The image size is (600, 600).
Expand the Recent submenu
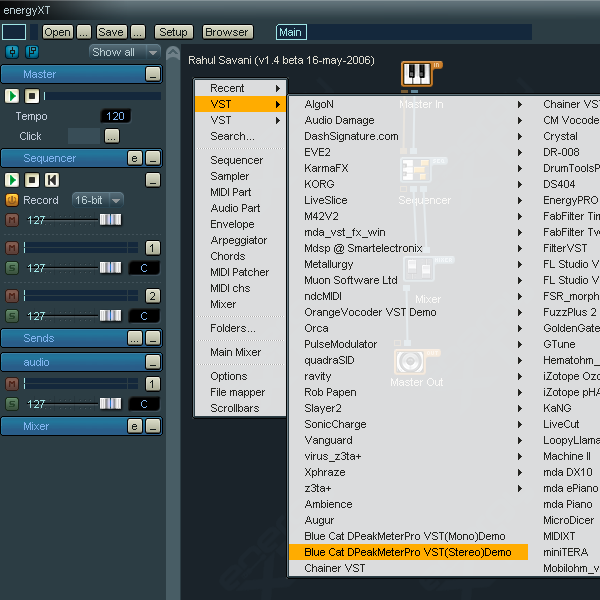(x=240, y=88)
